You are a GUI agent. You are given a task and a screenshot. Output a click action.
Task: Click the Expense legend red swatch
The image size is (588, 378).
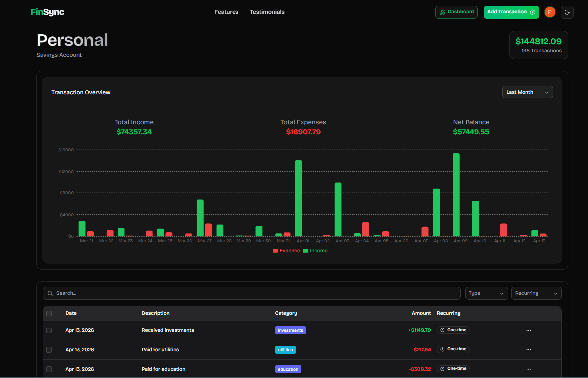coord(276,251)
